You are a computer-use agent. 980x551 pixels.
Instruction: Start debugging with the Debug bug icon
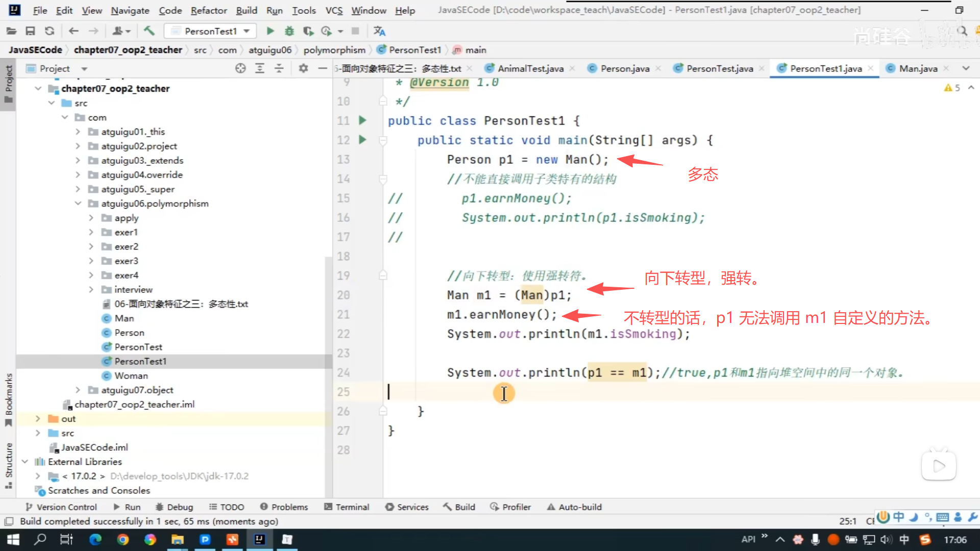coord(289,31)
